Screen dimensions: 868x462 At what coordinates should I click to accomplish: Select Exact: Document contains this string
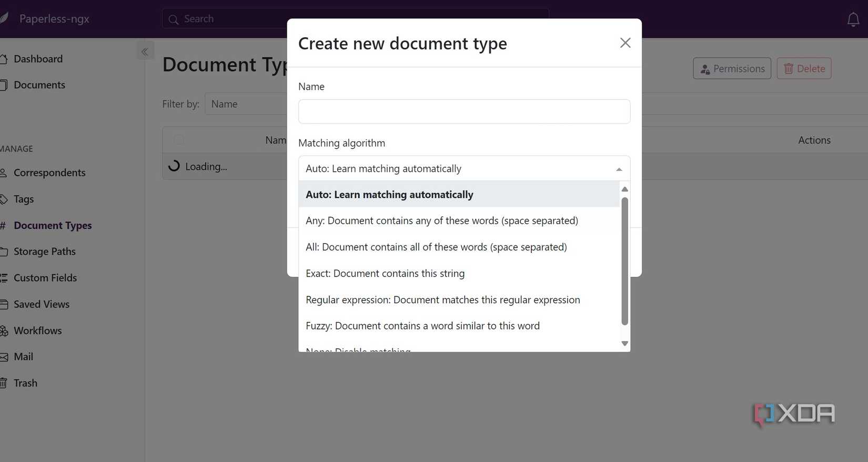[x=459, y=273]
